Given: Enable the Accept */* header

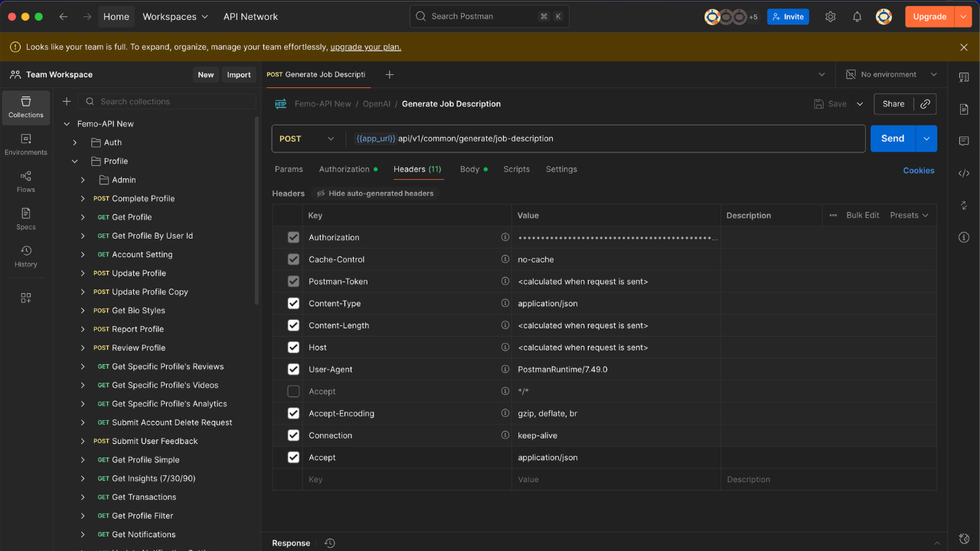Looking at the screenshot, I should [293, 391].
